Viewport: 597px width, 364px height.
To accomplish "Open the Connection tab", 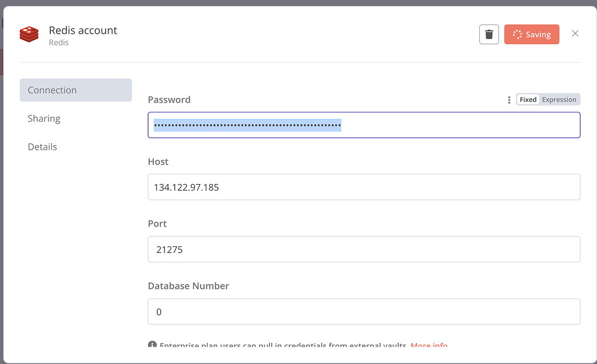I will coord(76,90).
